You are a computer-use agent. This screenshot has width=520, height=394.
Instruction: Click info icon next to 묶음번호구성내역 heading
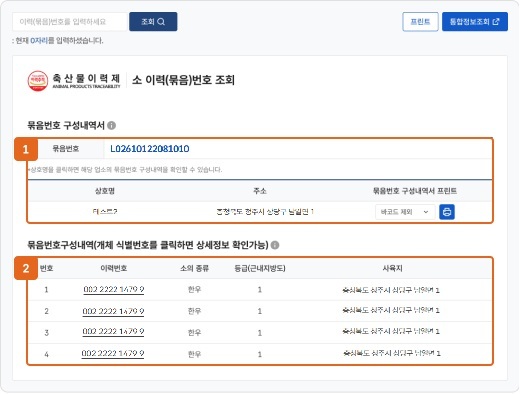275,245
